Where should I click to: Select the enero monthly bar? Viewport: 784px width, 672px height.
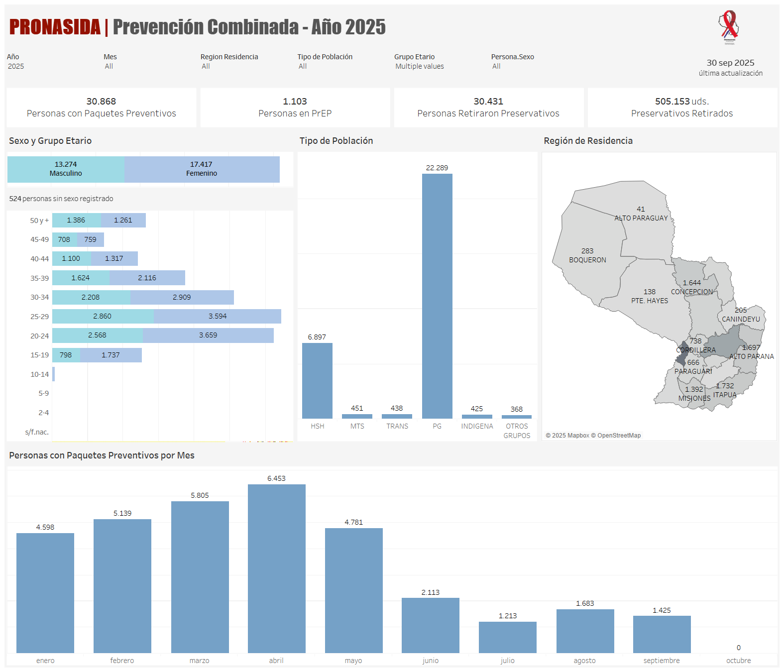[45, 592]
